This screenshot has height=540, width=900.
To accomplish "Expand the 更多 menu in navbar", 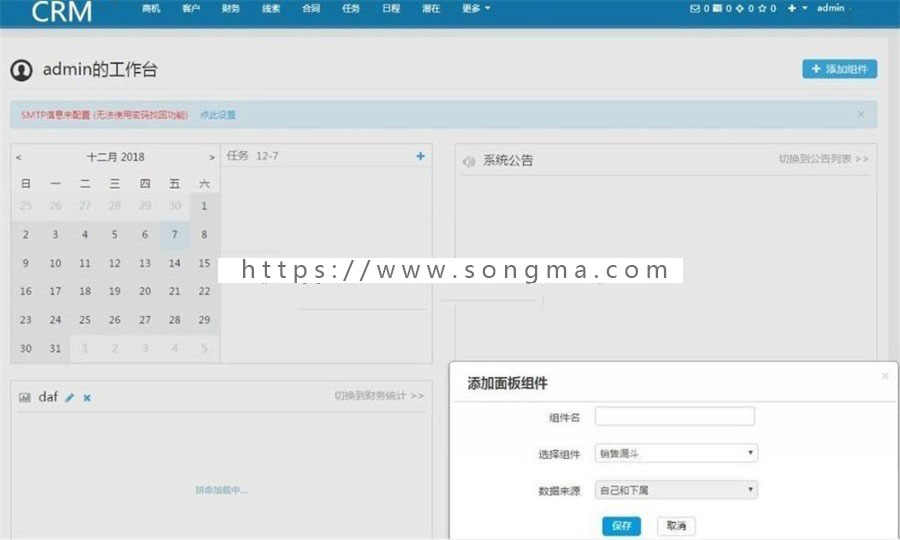I will 476,8.
